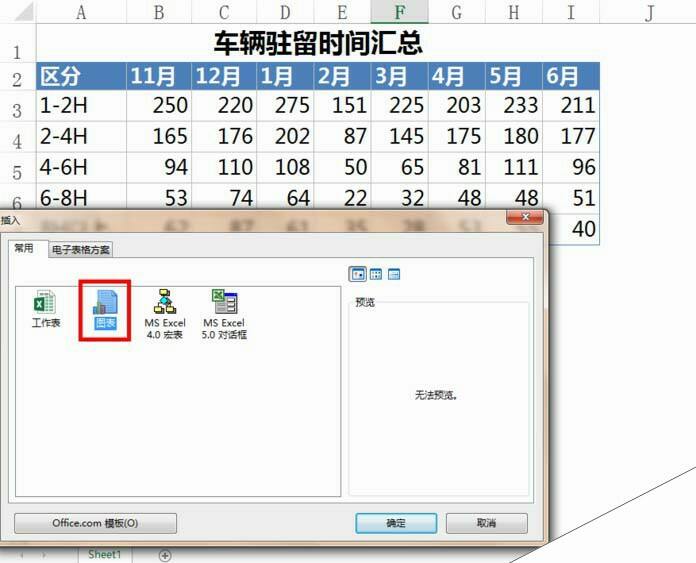696x563 pixels.
Task: Select row 5 header
Action: [17, 169]
